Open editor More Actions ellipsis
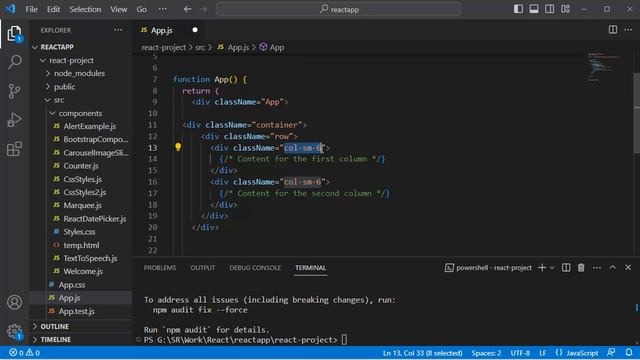Viewport: 640px width, 360px height. [628, 29]
